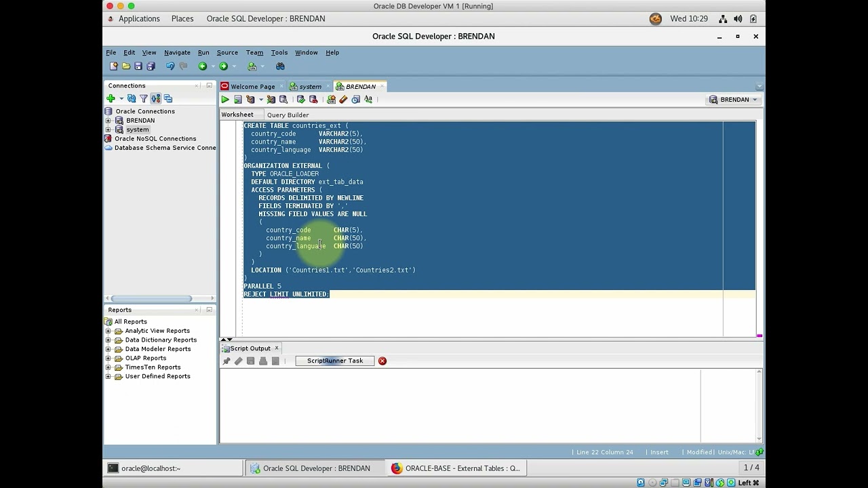Open the File menu
Image resolution: width=868 pixels, height=488 pixels.
click(x=111, y=52)
